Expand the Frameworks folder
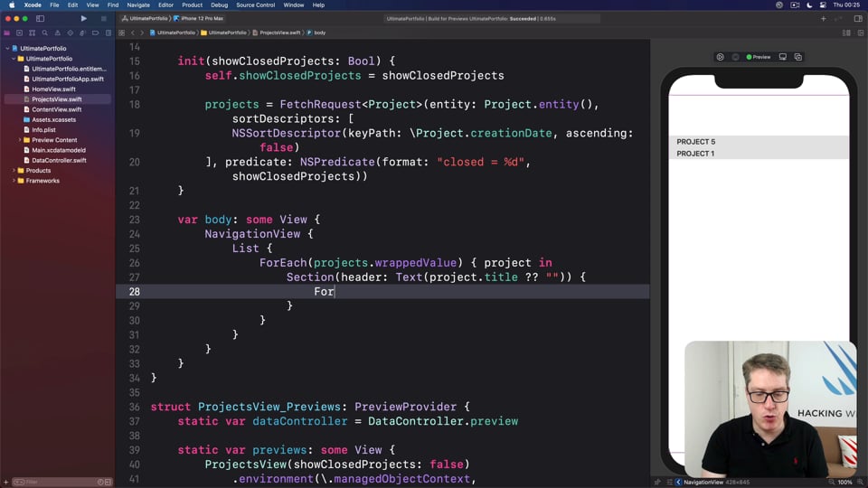Screen dimensions: 868x488 pyautogui.click(x=14, y=181)
